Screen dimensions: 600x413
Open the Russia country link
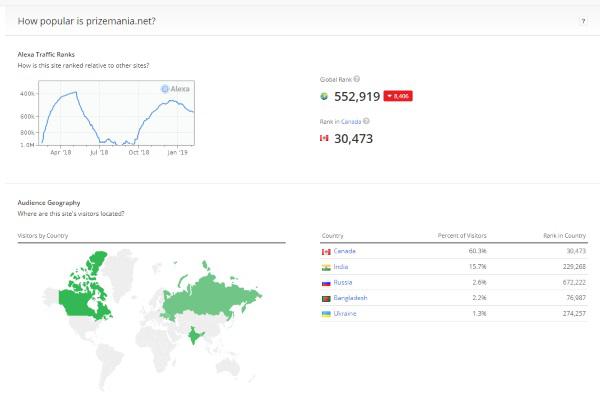(x=342, y=282)
